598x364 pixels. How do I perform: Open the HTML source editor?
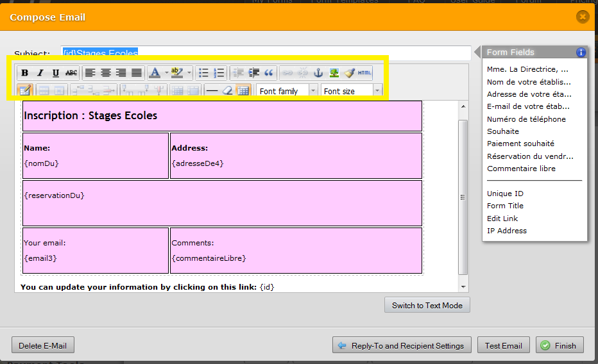click(x=364, y=73)
